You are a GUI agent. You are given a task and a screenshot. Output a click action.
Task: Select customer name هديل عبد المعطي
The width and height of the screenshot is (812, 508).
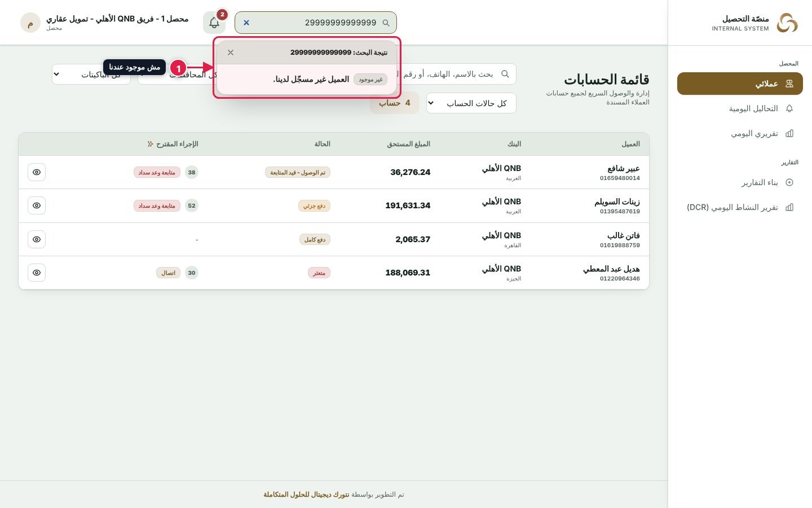click(x=611, y=269)
